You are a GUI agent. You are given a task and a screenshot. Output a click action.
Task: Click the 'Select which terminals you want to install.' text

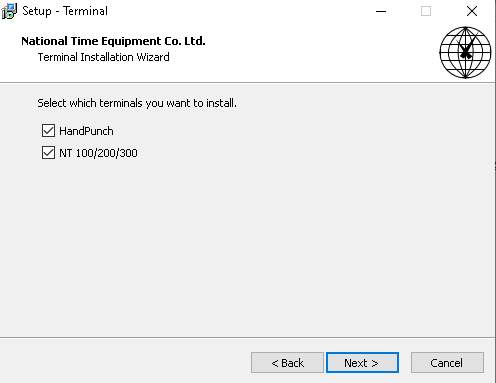[137, 103]
